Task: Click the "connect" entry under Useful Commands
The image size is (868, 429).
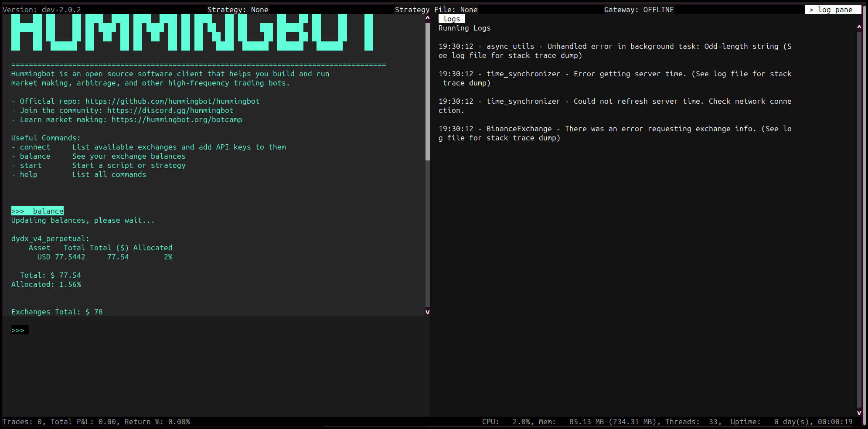Action: point(35,147)
